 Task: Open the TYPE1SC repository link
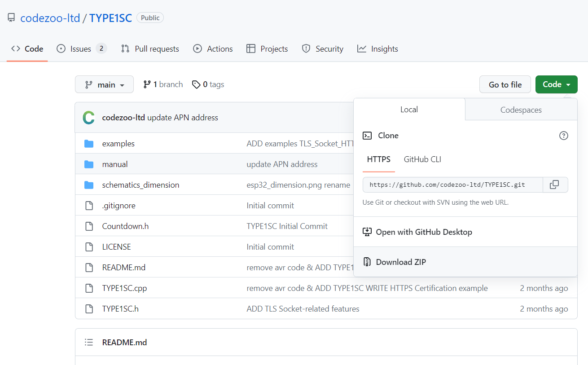tap(110, 18)
